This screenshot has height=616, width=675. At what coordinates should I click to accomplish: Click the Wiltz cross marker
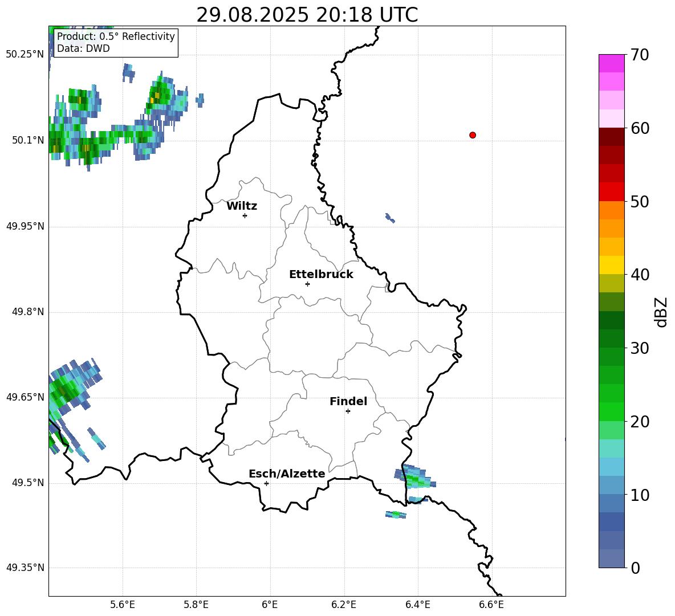point(245,215)
